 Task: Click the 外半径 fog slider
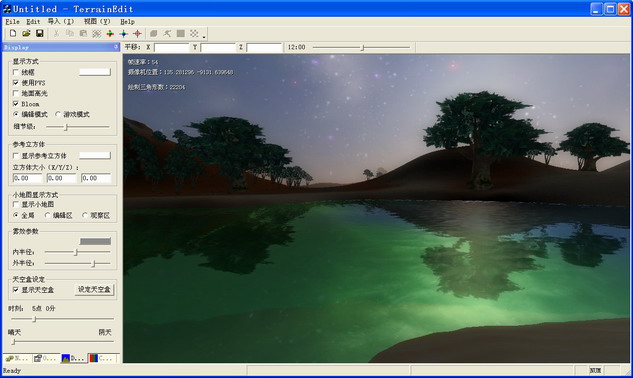click(x=78, y=263)
